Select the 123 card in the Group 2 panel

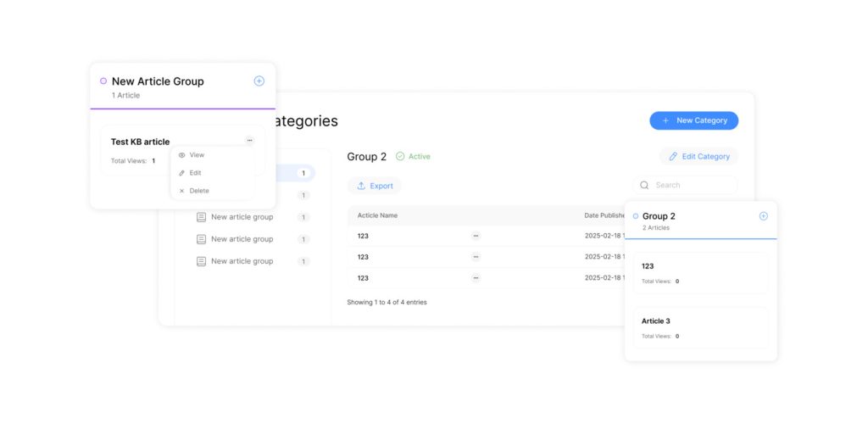pyautogui.click(x=700, y=272)
